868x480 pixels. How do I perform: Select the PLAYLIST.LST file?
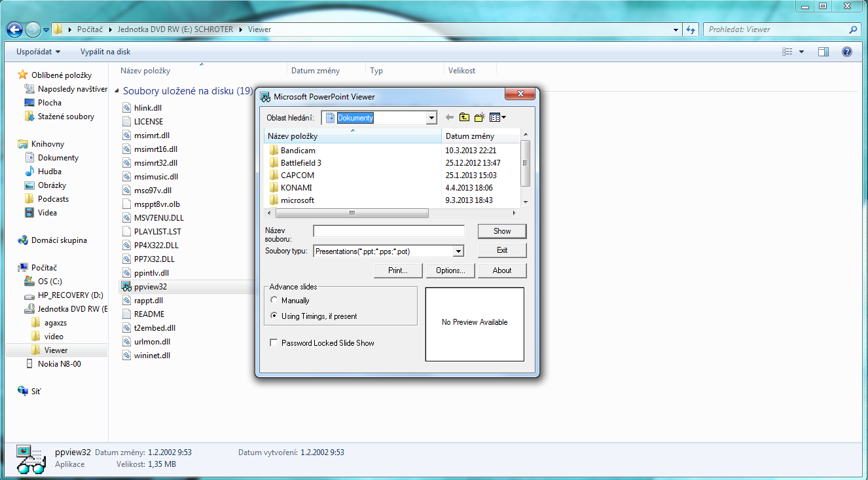pos(151,232)
